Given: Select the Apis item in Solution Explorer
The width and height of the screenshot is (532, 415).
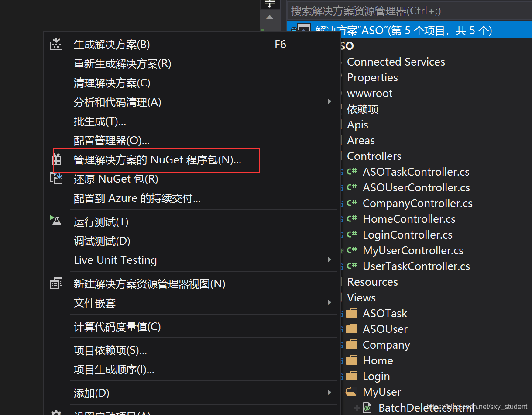Looking at the screenshot, I should coord(357,125).
